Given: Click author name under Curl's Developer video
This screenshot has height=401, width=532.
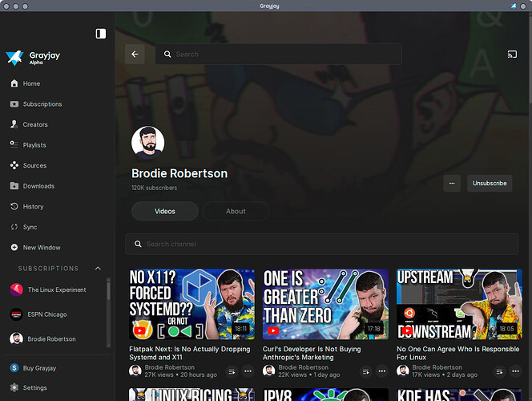Looking at the screenshot, I should [304, 367].
